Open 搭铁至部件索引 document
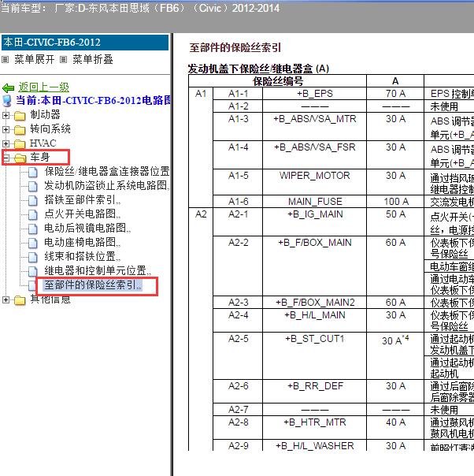474x476 pixels. (x=83, y=199)
